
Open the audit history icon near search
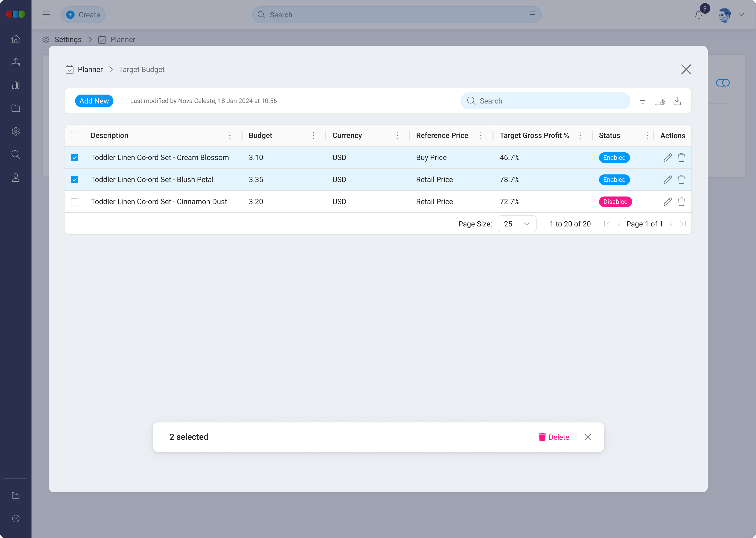(x=660, y=101)
